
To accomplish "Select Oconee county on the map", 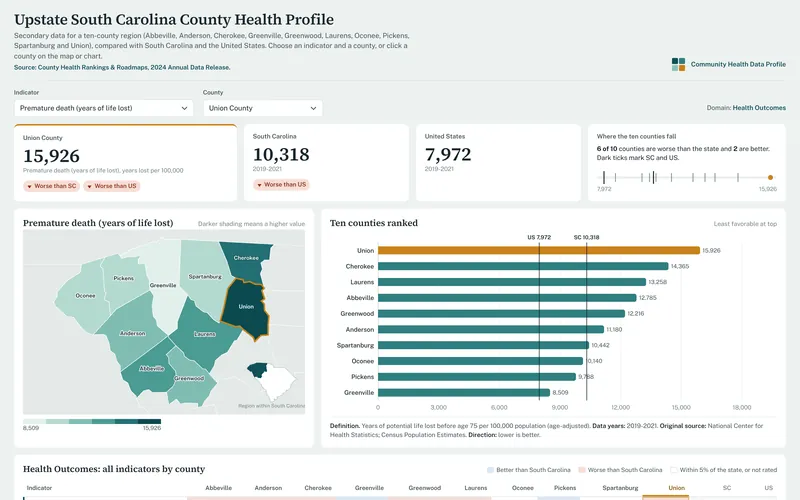I will [x=84, y=296].
